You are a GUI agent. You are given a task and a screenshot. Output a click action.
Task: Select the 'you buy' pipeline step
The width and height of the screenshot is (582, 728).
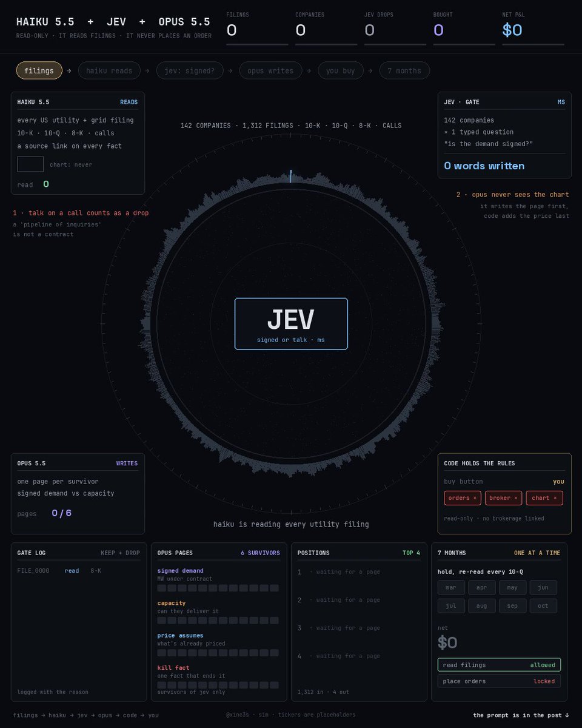point(341,71)
